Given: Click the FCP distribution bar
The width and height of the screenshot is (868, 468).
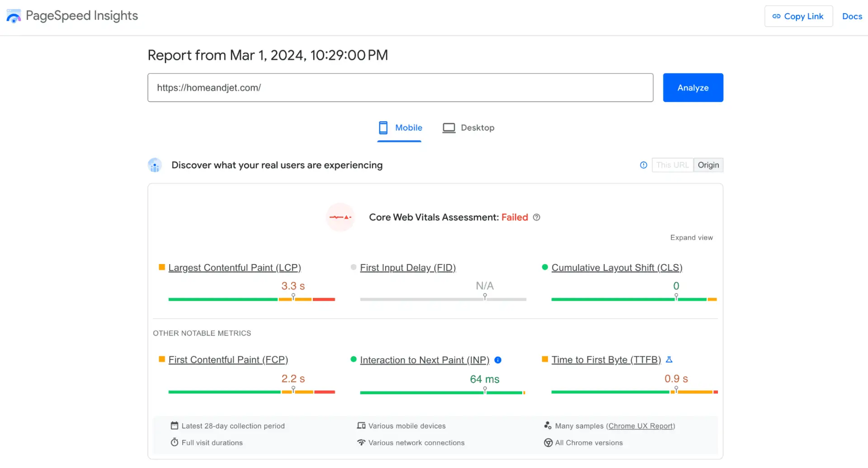Looking at the screenshot, I should [x=251, y=392].
